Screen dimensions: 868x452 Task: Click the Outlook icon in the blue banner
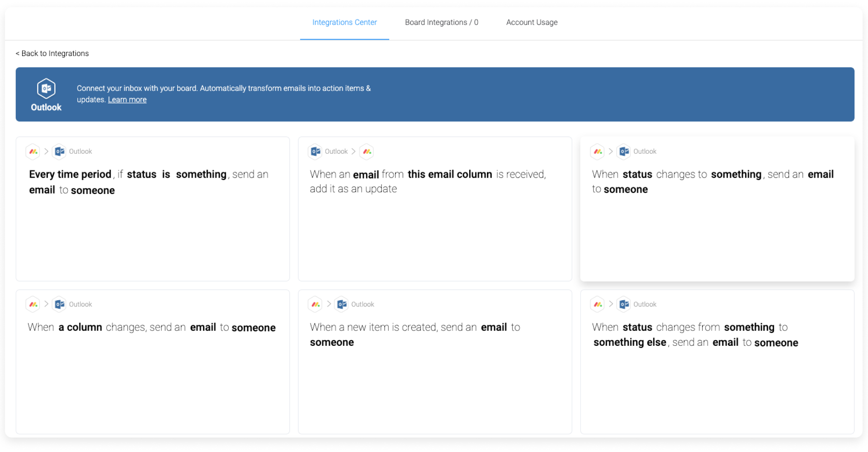point(46,89)
